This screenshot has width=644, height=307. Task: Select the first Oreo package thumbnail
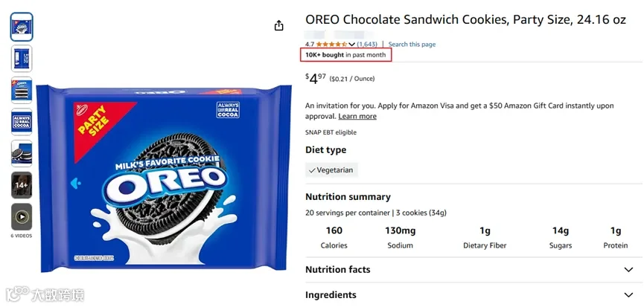pyautogui.click(x=22, y=27)
